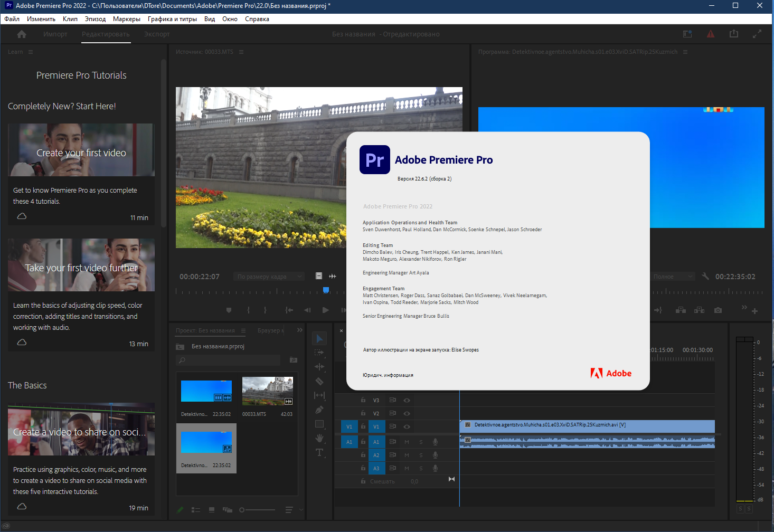Open the Маркеры menu
The height and width of the screenshot is (532, 774).
pyautogui.click(x=127, y=19)
